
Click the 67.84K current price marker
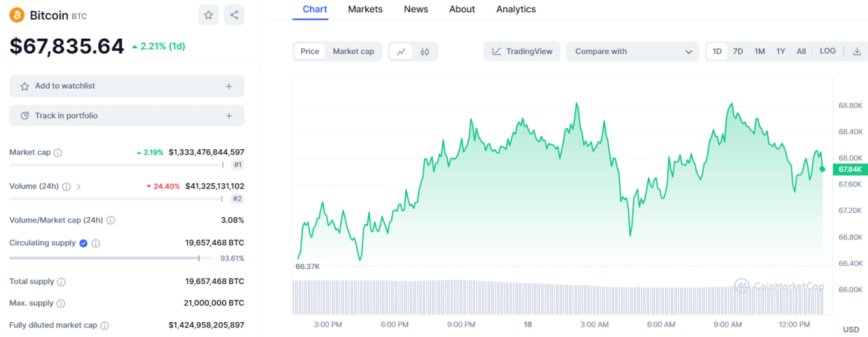(850, 169)
